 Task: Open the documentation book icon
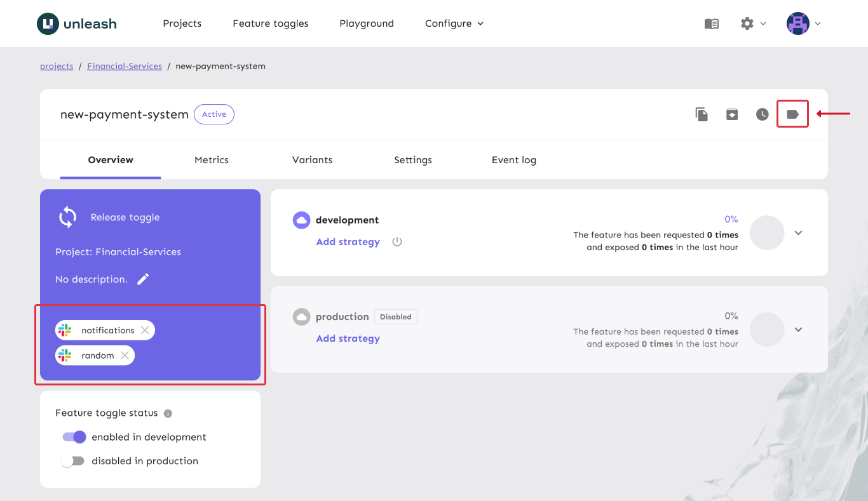(712, 23)
